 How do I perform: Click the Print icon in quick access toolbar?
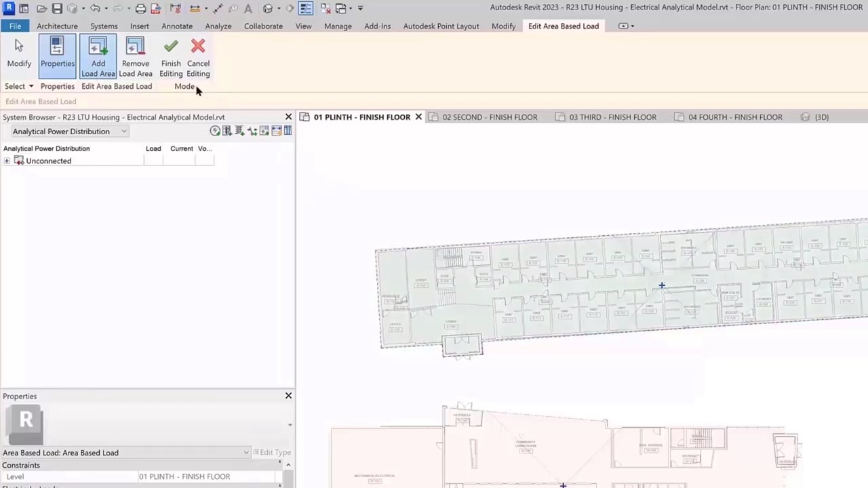pos(140,8)
